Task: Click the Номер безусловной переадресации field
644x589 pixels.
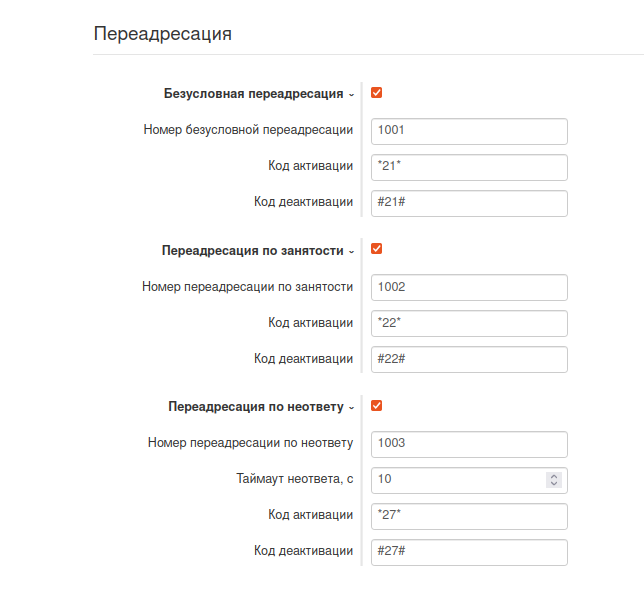Action: click(468, 130)
